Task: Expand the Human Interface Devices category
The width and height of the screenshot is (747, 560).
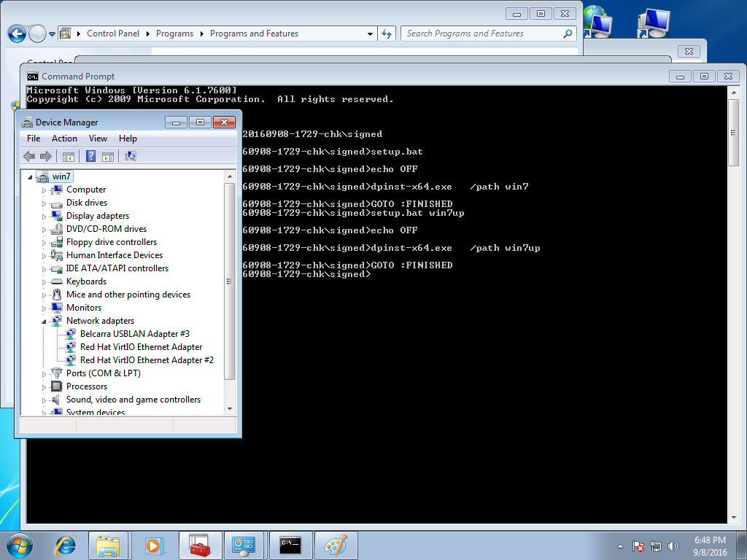Action: pos(44,256)
